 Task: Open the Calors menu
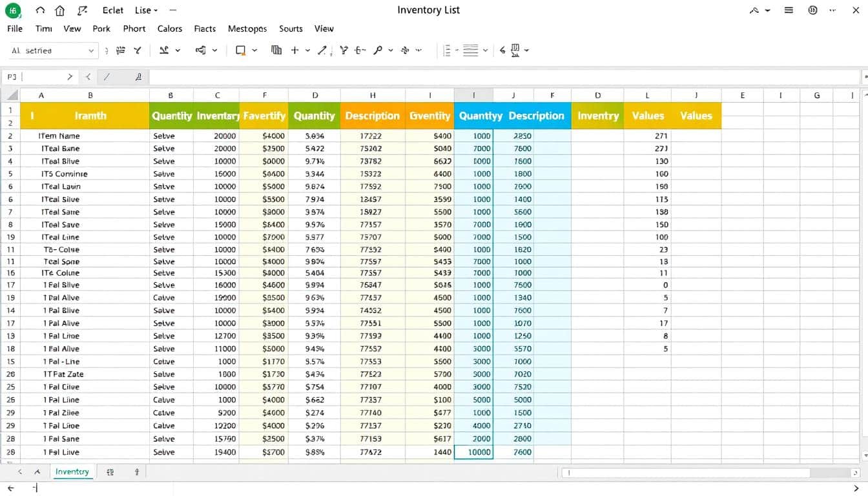[170, 28]
